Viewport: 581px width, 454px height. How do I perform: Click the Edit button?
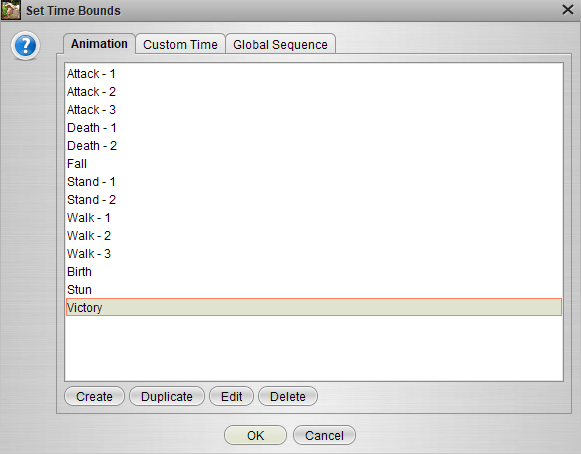[x=232, y=396]
